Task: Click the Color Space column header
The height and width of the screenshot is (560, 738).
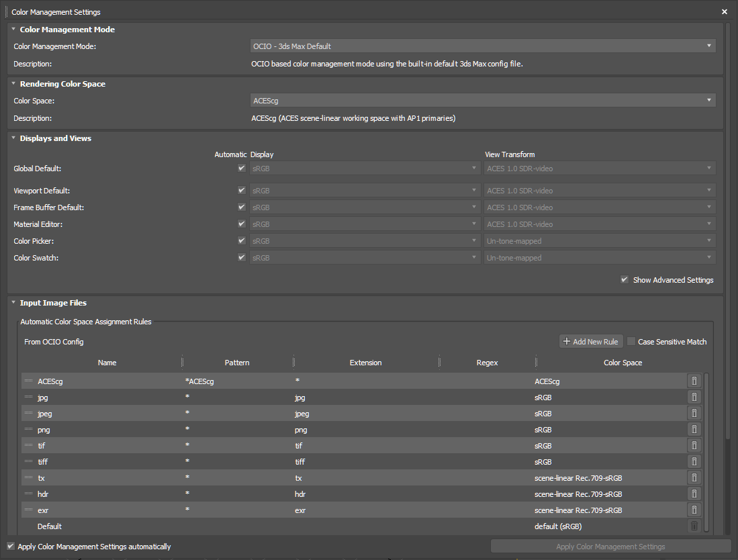Action: [x=622, y=363]
